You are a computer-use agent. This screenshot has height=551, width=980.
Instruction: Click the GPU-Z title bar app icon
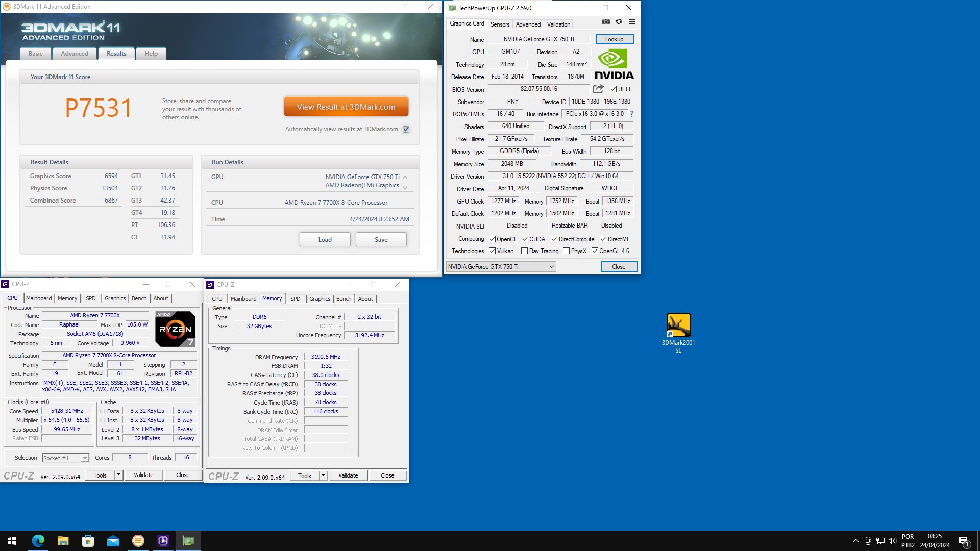[452, 8]
